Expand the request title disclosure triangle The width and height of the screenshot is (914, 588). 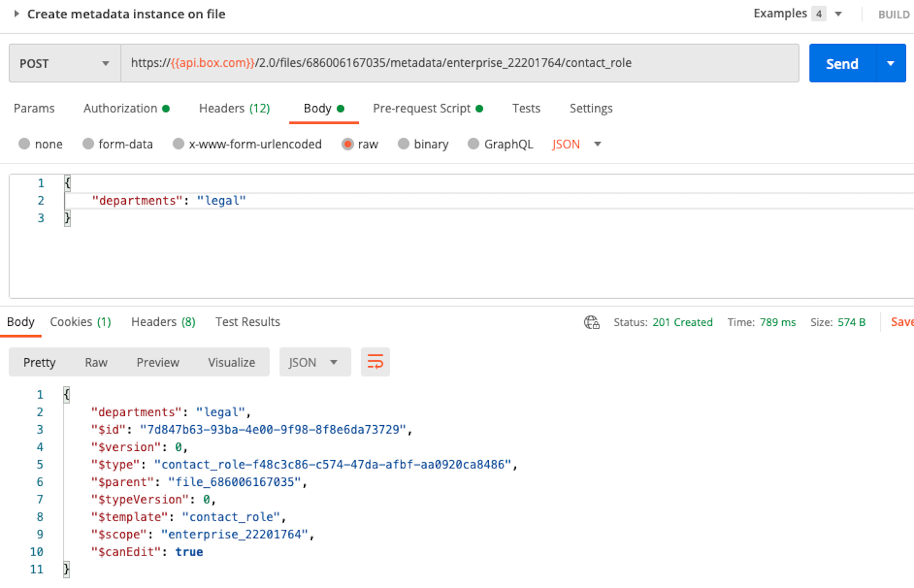point(16,14)
